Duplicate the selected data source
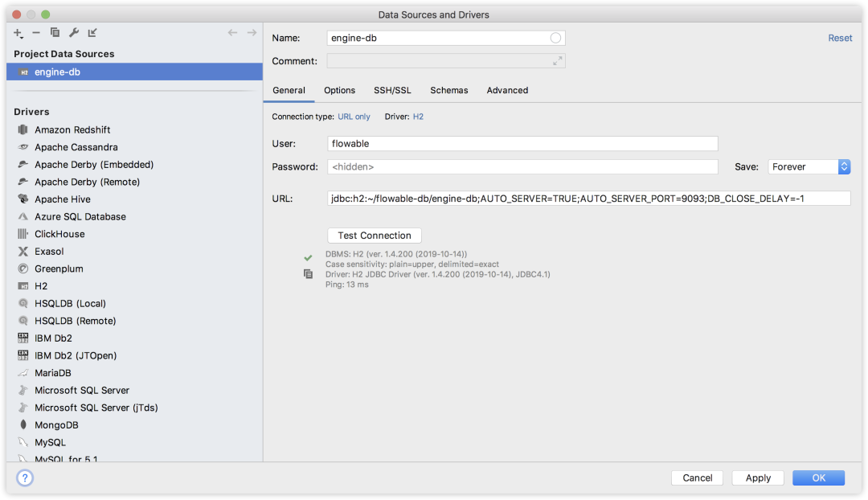The image size is (868, 500). click(x=55, y=33)
